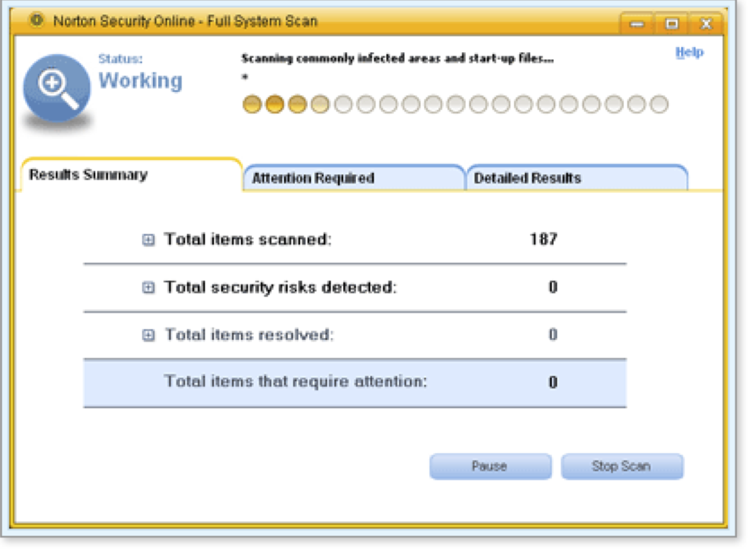Click the Stop Scan button
Viewport: 756px width, 556px height.
[x=622, y=466]
